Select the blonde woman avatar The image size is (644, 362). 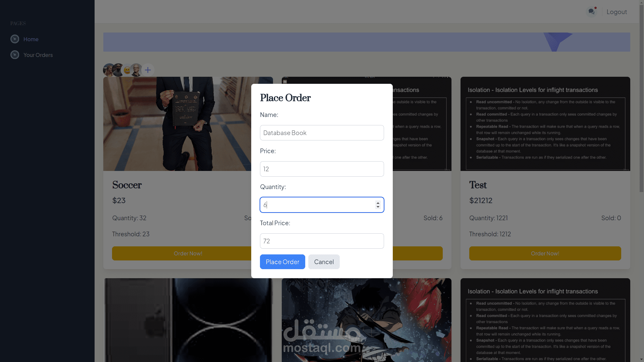108,70
